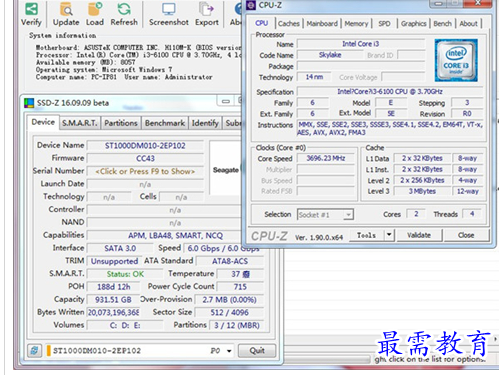Click the Level 2 cache 2 x 256 KBytes value

click(422, 180)
